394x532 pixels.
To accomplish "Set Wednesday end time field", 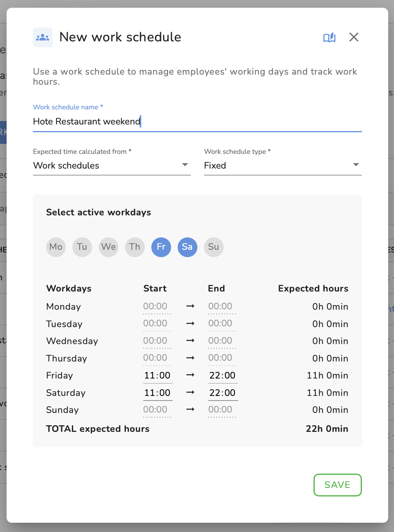I will pos(222,341).
